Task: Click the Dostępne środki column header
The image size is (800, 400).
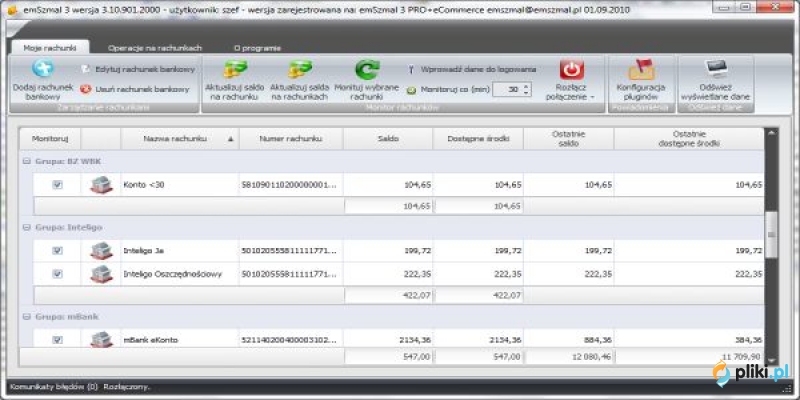Action: pyautogui.click(x=478, y=138)
